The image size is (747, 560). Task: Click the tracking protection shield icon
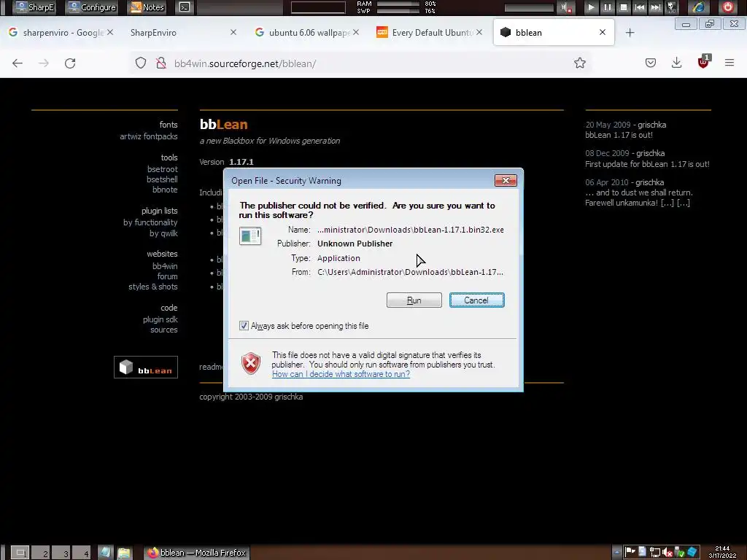(x=141, y=63)
